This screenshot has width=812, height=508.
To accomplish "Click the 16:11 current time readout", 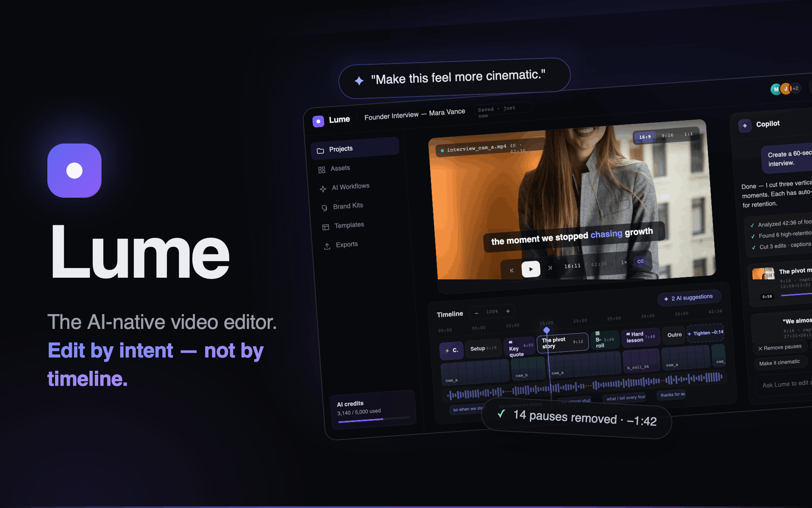I will [572, 266].
